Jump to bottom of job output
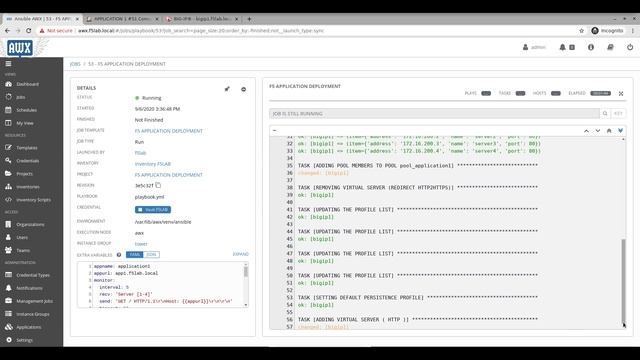 620,131
